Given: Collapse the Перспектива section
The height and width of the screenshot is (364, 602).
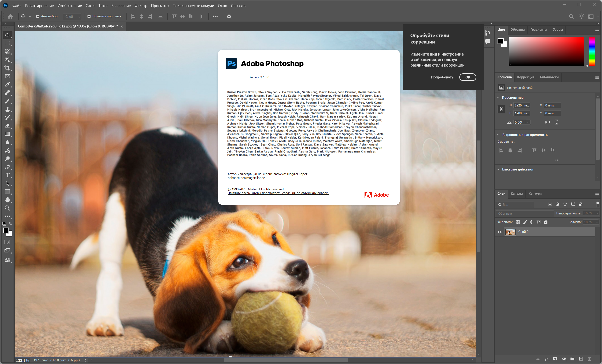Looking at the screenshot, I should (x=498, y=97).
